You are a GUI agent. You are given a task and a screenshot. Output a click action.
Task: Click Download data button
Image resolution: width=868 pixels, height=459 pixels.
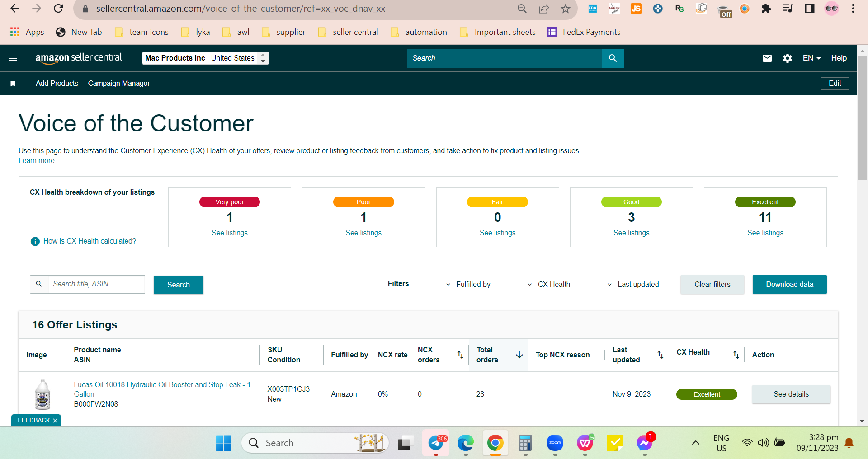(x=790, y=285)
